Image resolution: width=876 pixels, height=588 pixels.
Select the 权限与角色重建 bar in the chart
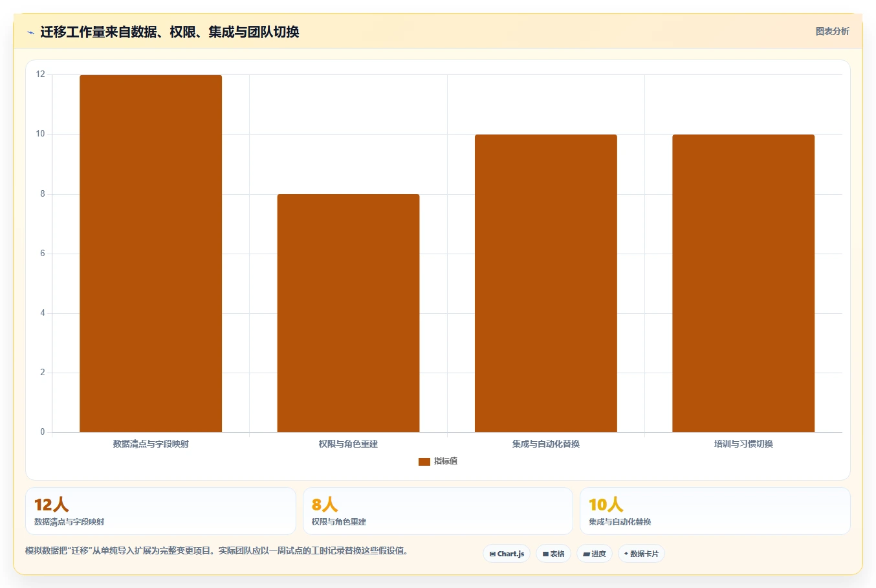coord(348,313)
